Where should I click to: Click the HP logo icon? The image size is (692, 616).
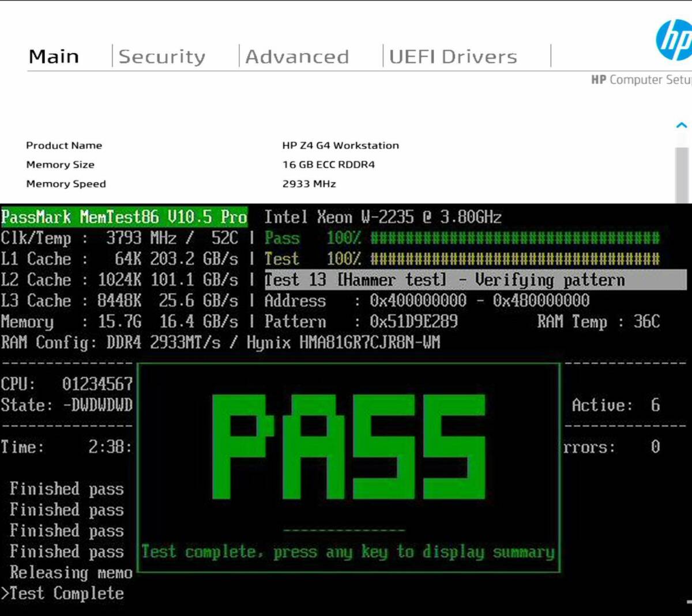(674, 40)
